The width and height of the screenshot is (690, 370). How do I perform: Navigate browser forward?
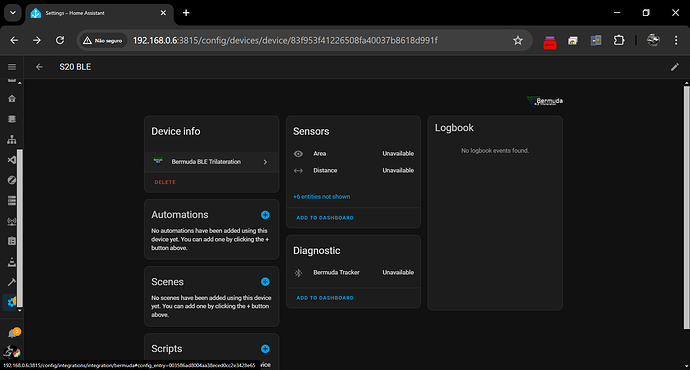coord(37,40)
